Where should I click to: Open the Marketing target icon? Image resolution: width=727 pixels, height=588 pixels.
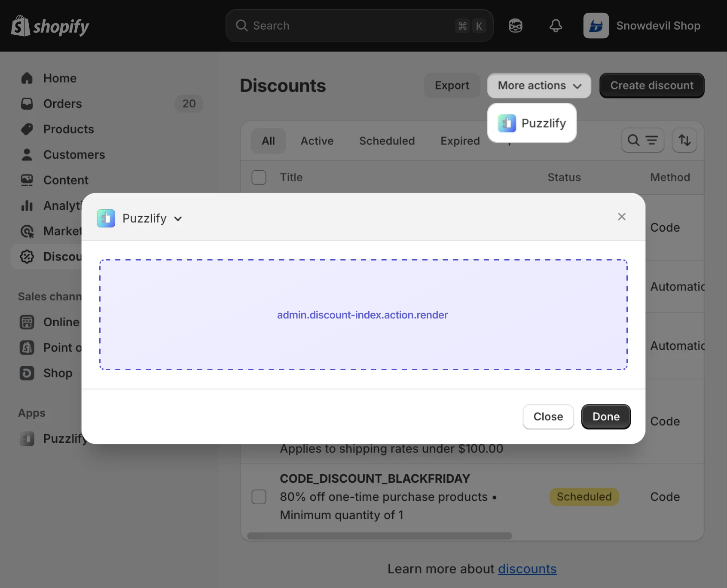point(27,231)
